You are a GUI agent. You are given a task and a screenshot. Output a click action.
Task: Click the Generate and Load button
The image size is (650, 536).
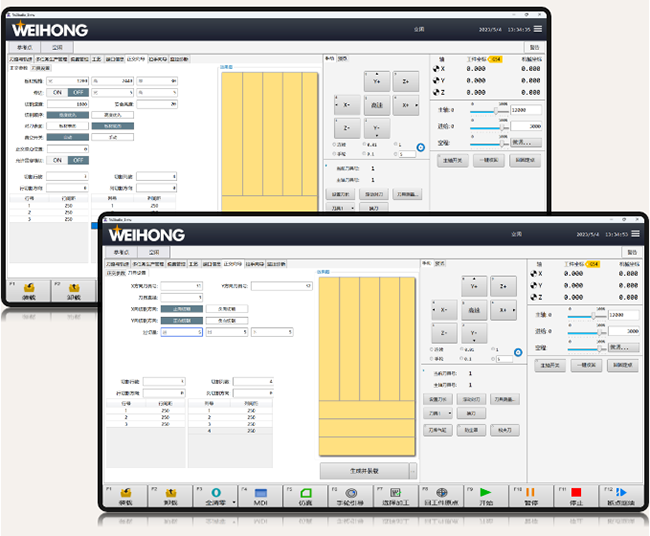click(x=363, y=471)
